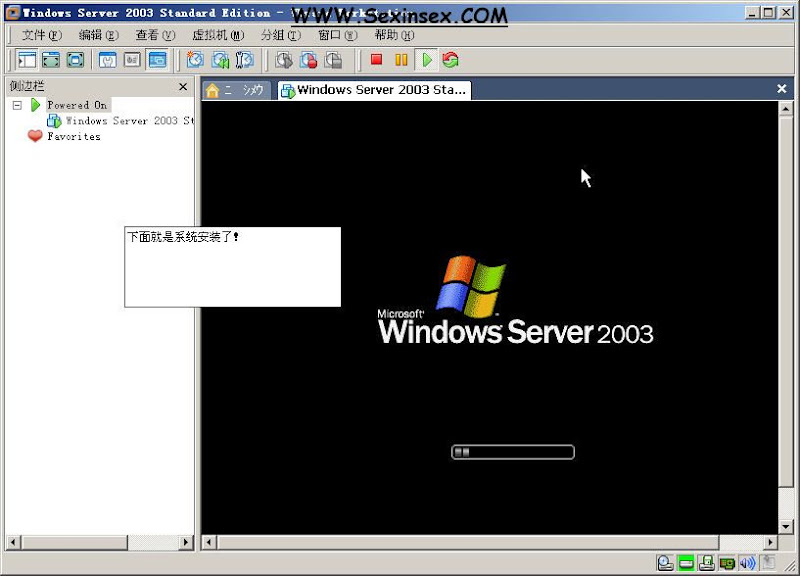Switch to quick switch mode icon
The height and width of the screenshot is (576, 800).
coord(76,60)
